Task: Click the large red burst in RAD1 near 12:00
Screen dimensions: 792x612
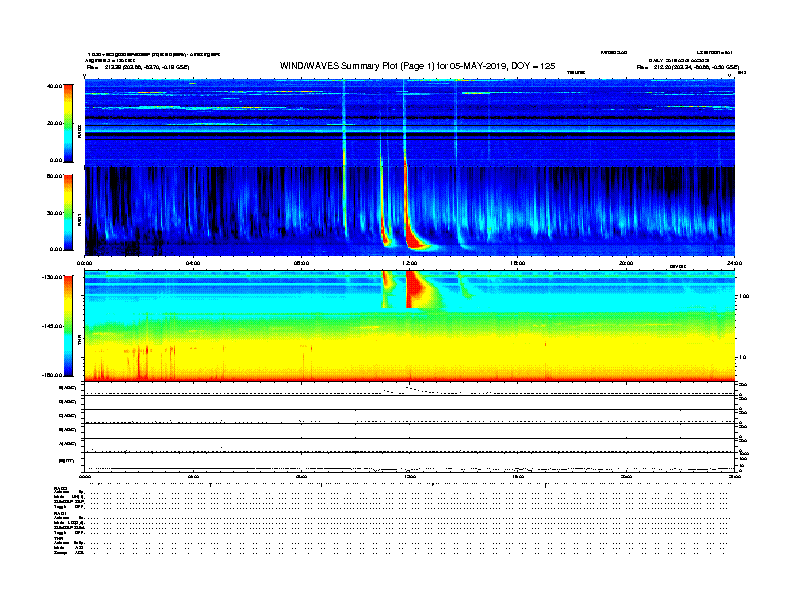Action: [414, 238]
